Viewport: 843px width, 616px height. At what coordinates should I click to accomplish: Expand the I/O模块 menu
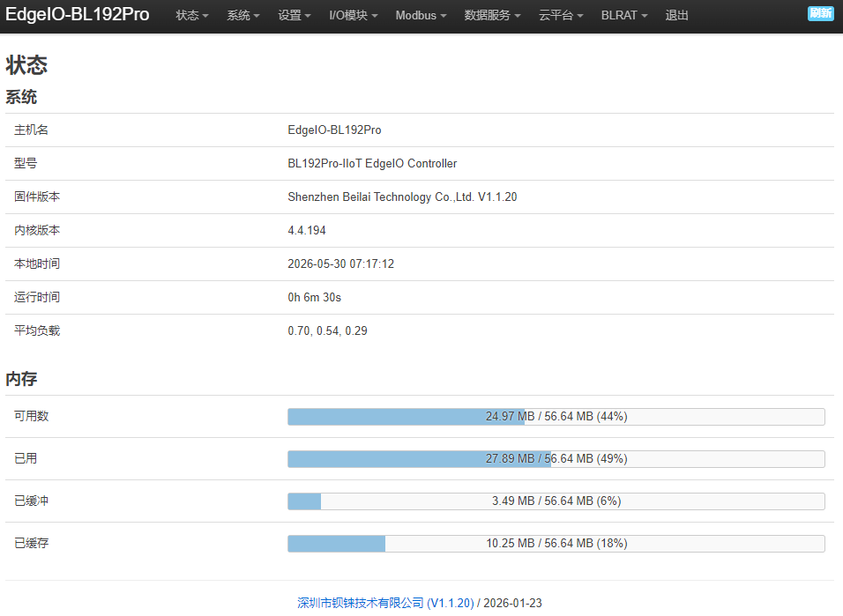point(354,16)
